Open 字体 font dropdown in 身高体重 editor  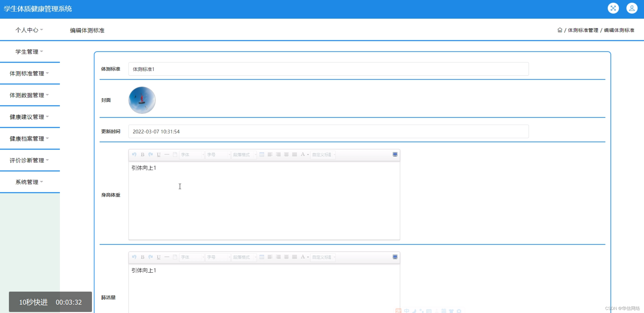coord(192,155)
